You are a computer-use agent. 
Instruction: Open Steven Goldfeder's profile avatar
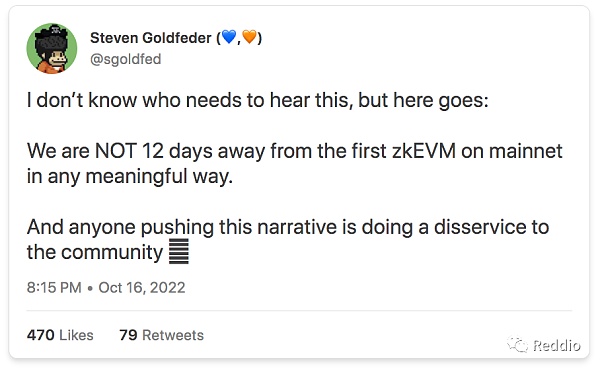click(52, 48)
